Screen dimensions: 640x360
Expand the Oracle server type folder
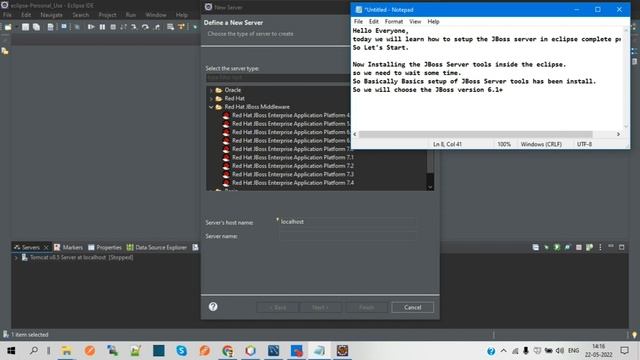(211, 90)
